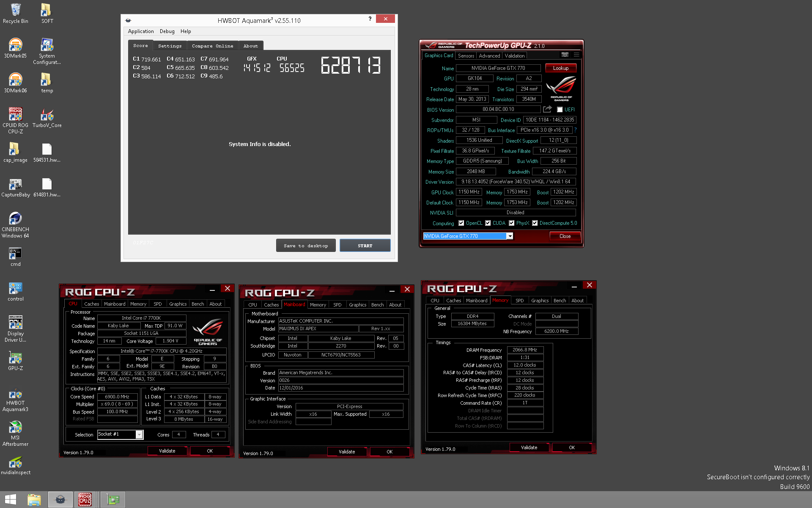Click GPU Name field NVIDIA GeForce GTX 770
The height and width of the screenshot is (508, 812).
point(498,68)
